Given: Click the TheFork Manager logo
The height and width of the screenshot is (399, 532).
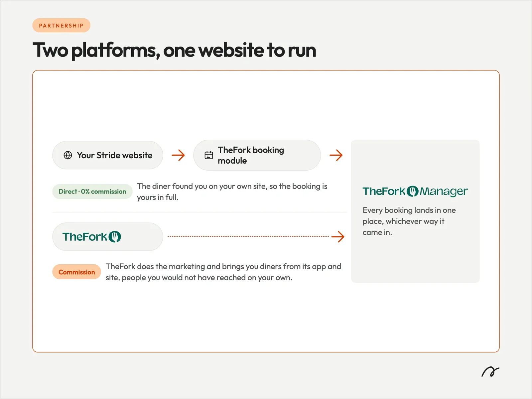Looking at the screenshot, I should point(415,191).
